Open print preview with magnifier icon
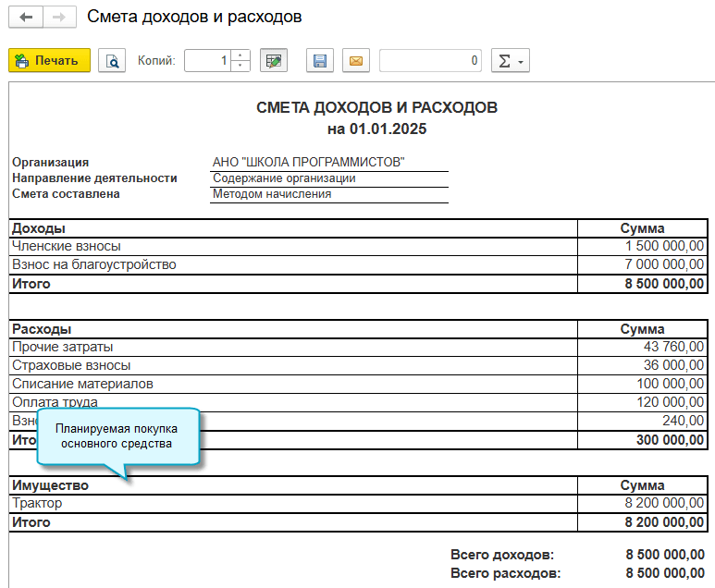 tap(112, 60)
